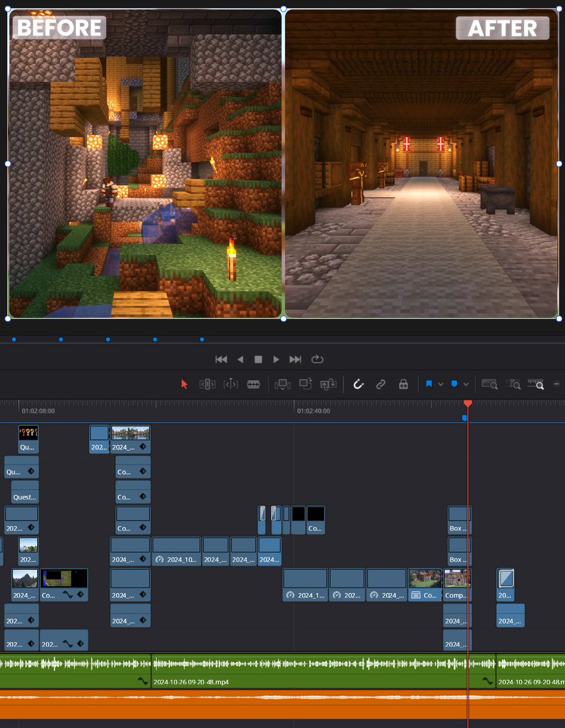Choose the custom zoom icon

click(x=536, y=384)
